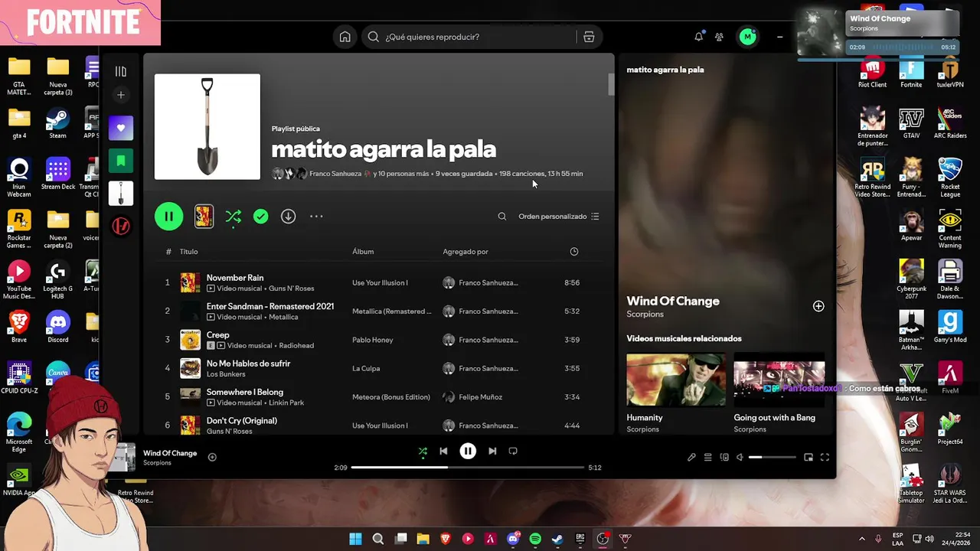Screen dimensions: 980x551
Task: Open Guns N' Roses under Don't Cry
Action: [x=229, y=432]
